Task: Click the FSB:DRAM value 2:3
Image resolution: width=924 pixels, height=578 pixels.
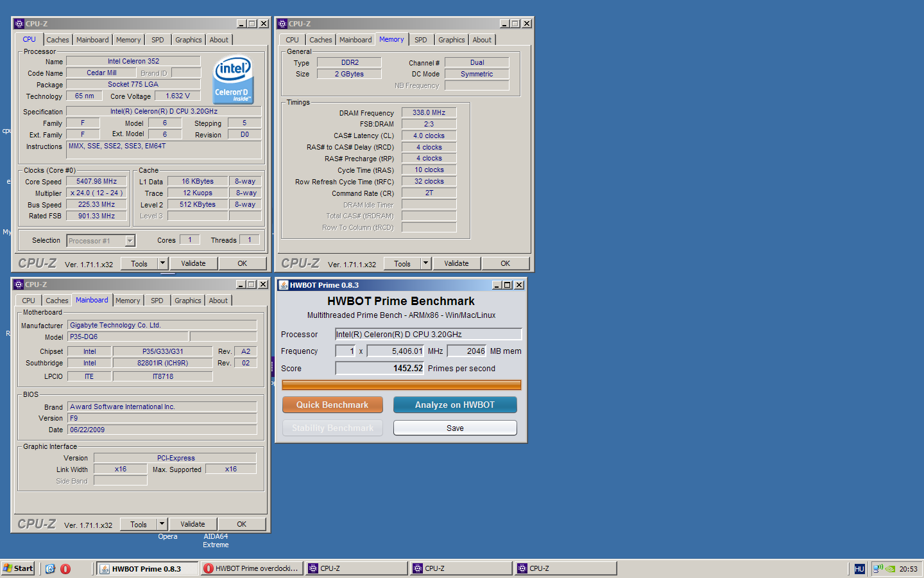Action: point(429,124)
